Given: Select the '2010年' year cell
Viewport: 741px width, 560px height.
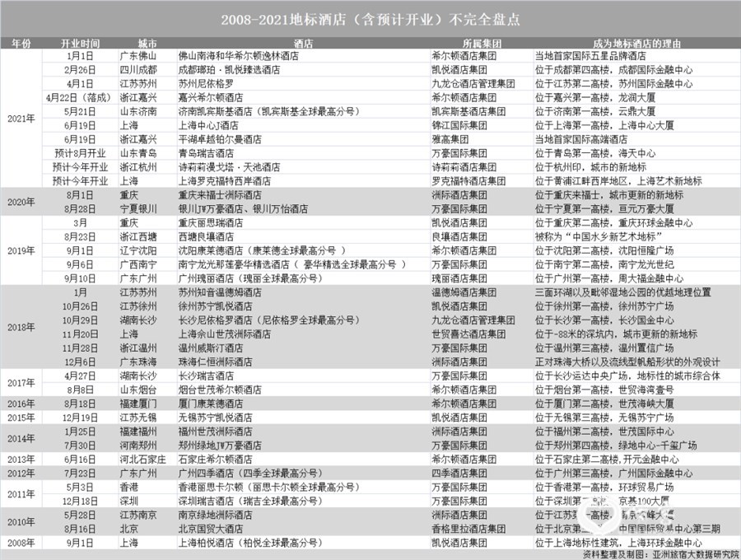Looking at the screenshot, I should click(21, 522).
